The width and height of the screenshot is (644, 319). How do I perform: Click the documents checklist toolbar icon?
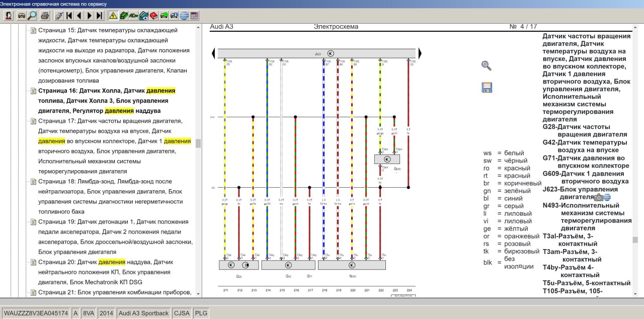58,16
